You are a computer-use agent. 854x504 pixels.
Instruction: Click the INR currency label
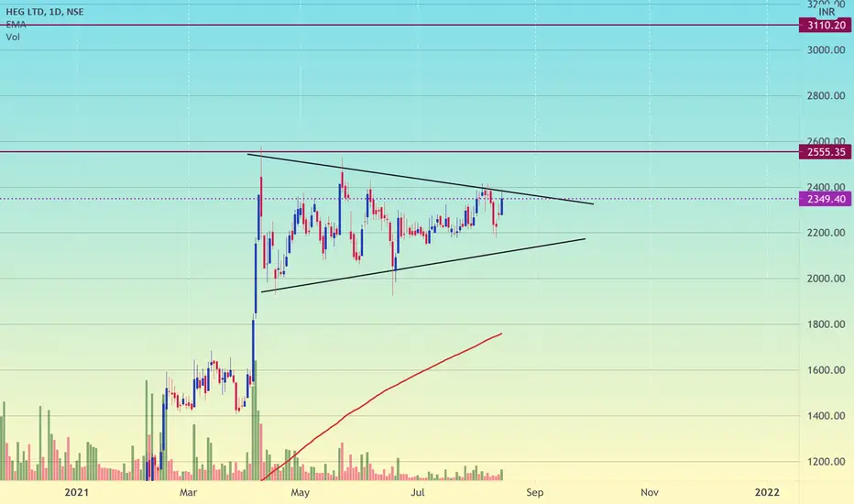click(x=827, y=11)
